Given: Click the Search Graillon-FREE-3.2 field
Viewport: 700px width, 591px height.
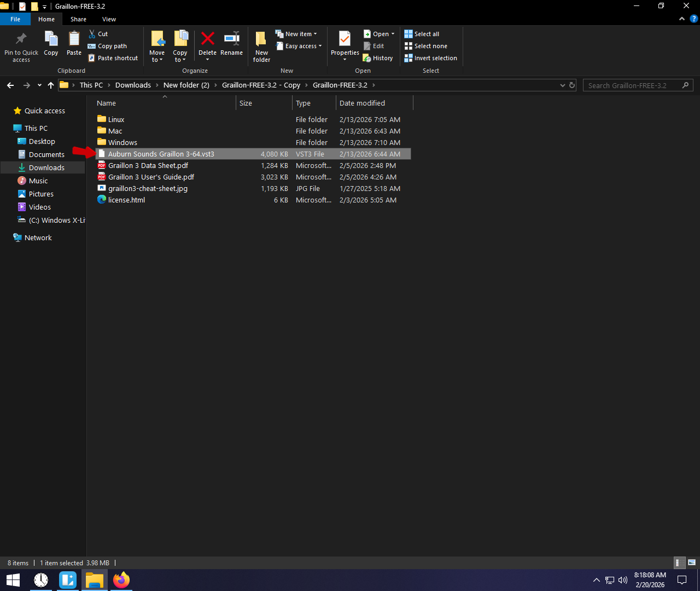Looking at the screenshot, I should (x=632, y=85).
